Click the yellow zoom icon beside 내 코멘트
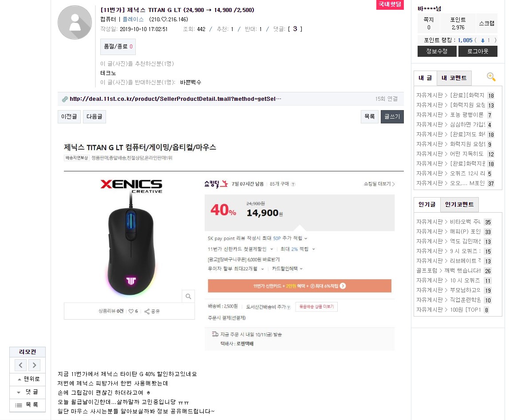The image size is (521, 420). 491,77
